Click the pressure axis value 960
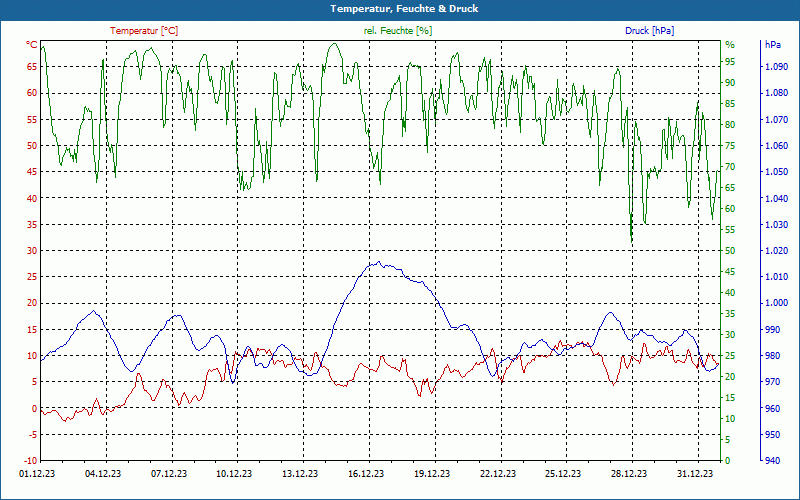Viewport: 800px width, 500px height. pos(772,408)
